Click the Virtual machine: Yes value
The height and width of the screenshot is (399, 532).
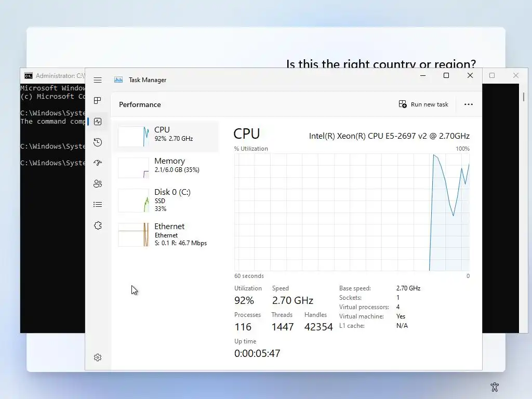coord(401,316)
